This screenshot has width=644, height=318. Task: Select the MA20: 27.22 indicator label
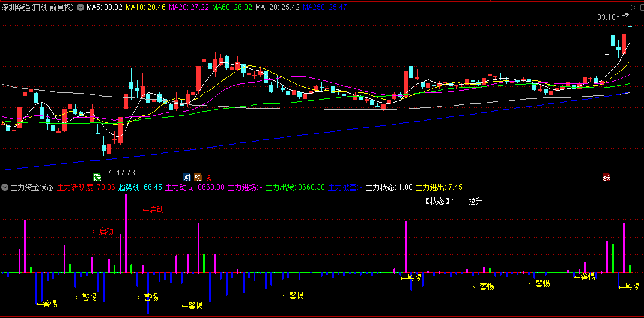188,7
